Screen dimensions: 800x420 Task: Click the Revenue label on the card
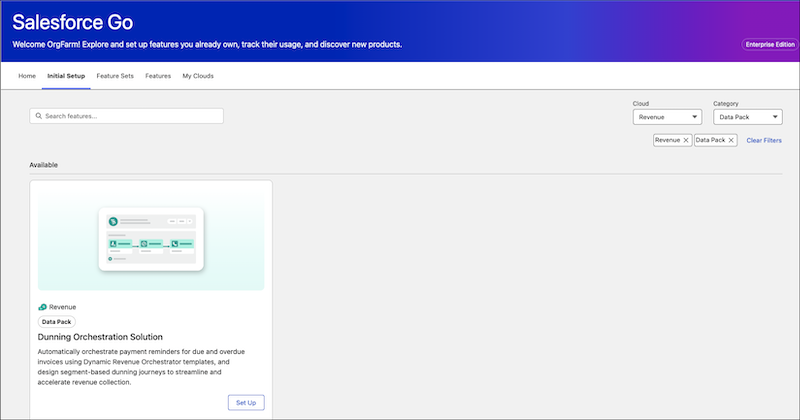(63, 307)
